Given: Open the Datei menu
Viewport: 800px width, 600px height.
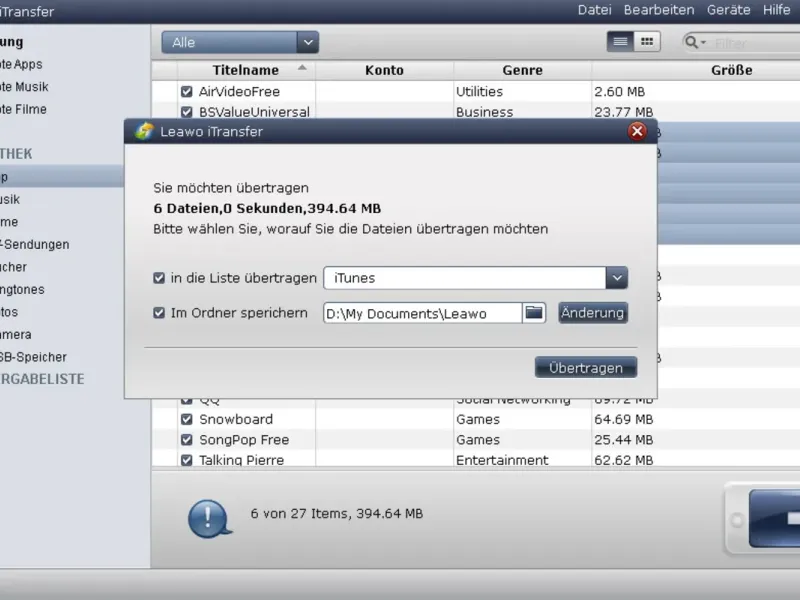Looking at the screenshot, I should 594,10.
